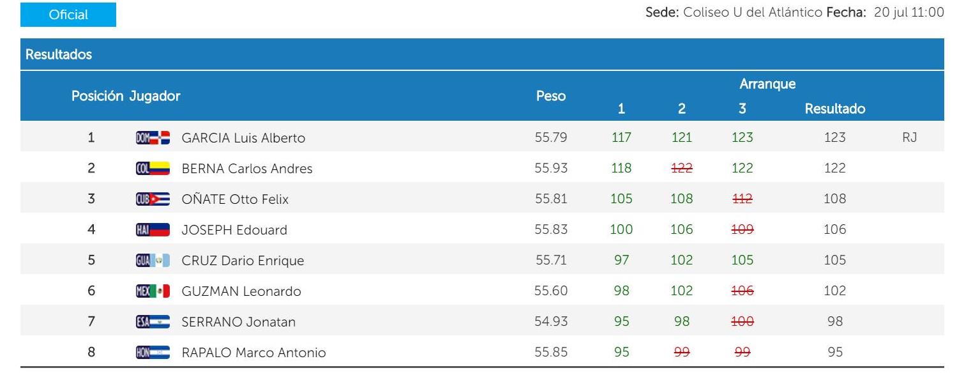Click the Resultados section header

pos(59,55)
